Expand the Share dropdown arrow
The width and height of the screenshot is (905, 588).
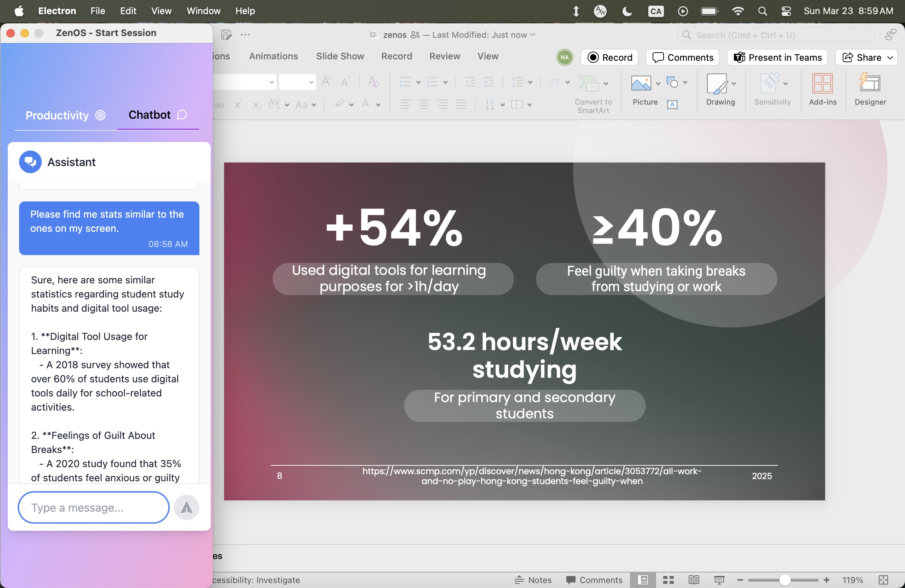[890, 57]
